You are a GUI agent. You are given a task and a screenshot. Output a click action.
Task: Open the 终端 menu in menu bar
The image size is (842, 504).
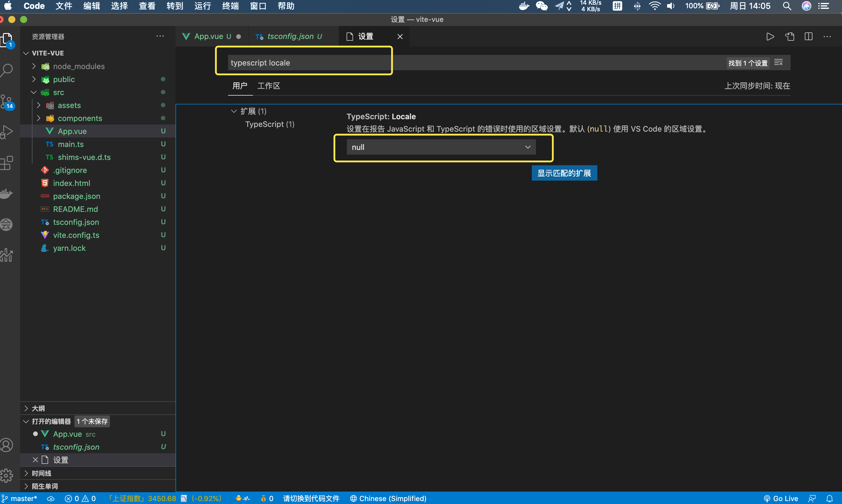point(230,6)
